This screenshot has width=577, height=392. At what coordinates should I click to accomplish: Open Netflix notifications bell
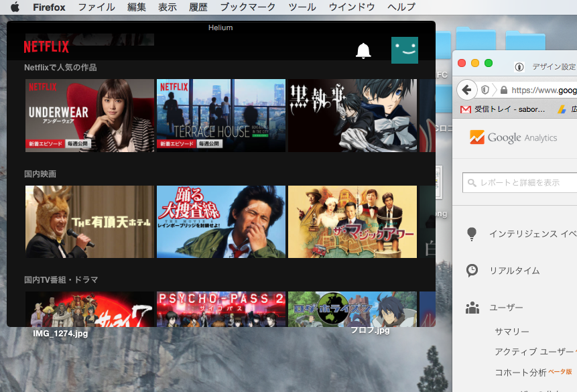(x=363, y=51)
